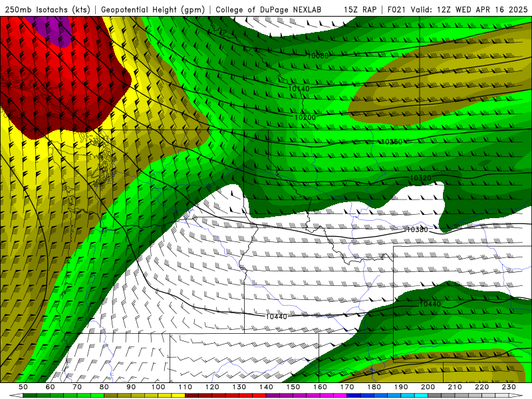
Task: Click the 60 label on the color scale
Action: [50, 387]
